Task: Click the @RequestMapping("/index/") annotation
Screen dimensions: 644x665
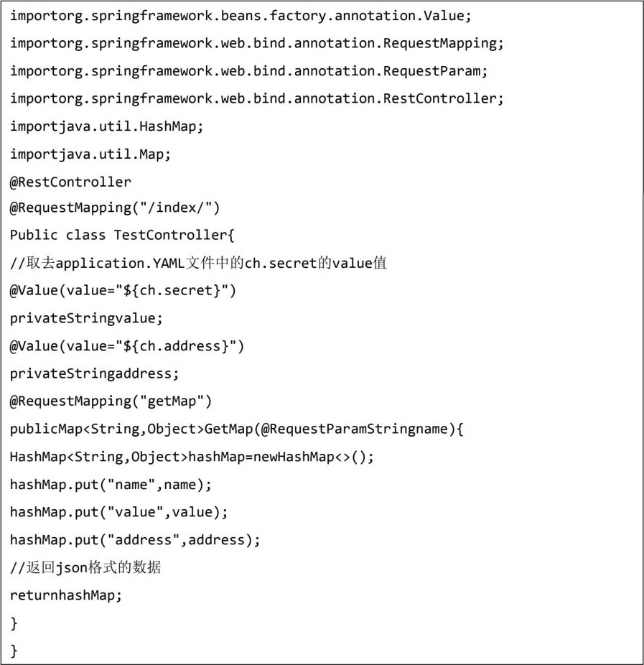Action: pyautogui.click(x=115, y=208)
